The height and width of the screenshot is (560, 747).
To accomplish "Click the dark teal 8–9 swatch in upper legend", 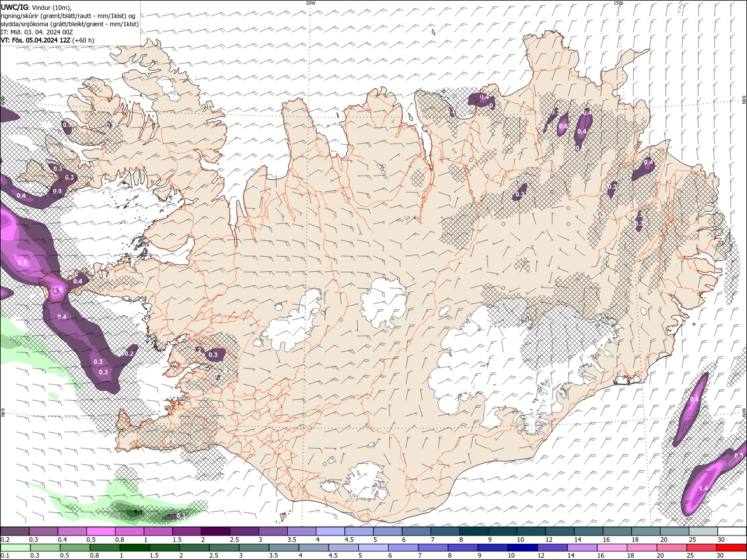I will click(x=474, y=531).
